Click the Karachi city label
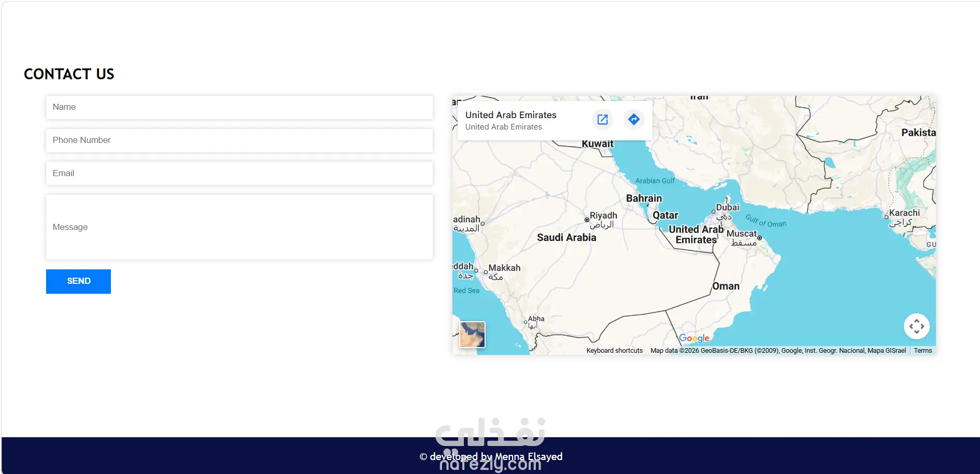Viewport: 980px width, 474px height. (904, 213)
